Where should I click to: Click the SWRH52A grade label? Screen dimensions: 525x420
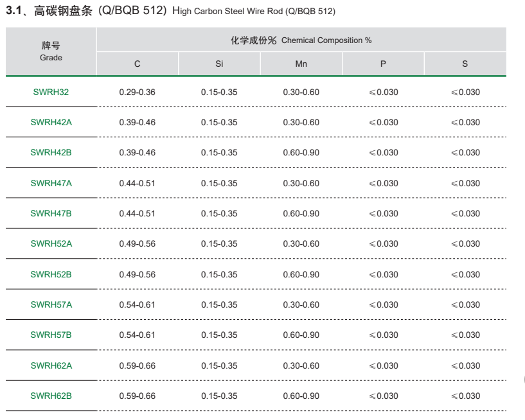51,244
